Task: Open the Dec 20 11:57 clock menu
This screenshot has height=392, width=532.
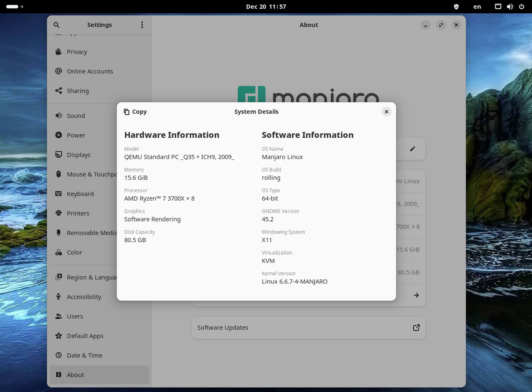Action: (x=266, y=7)
